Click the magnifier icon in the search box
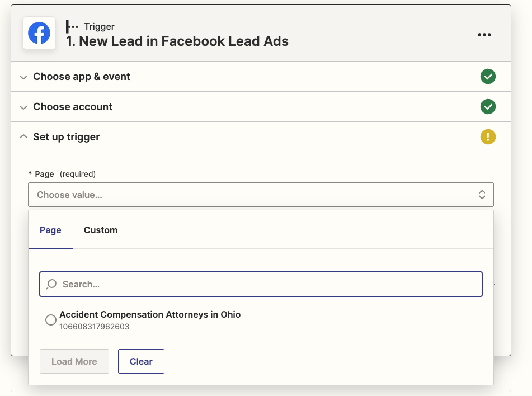Viewport: 532px width, 396px height. 51,284
